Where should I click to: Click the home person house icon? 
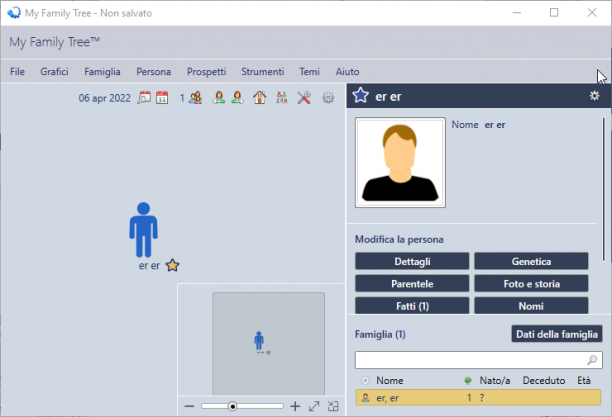260,98
